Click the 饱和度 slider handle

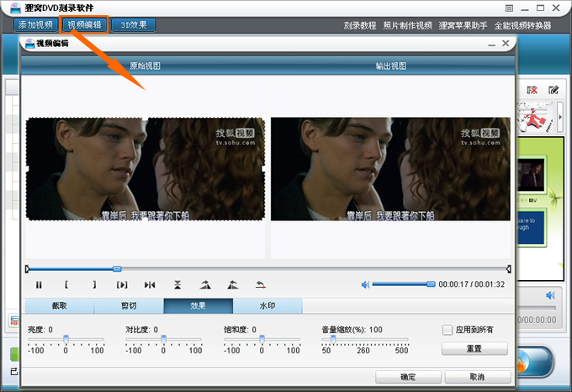tap(262, 339)
